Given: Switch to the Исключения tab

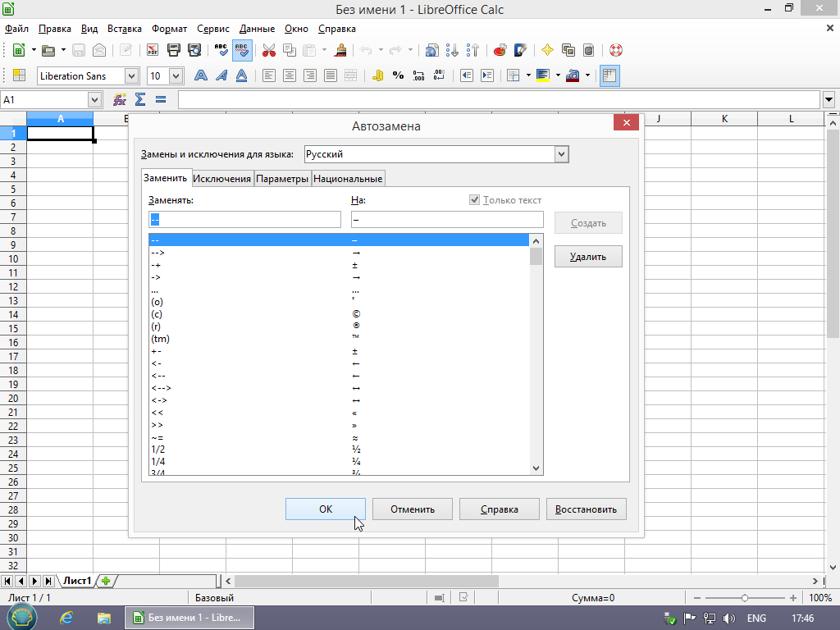Looking at the screenshot, I should 221,178.
